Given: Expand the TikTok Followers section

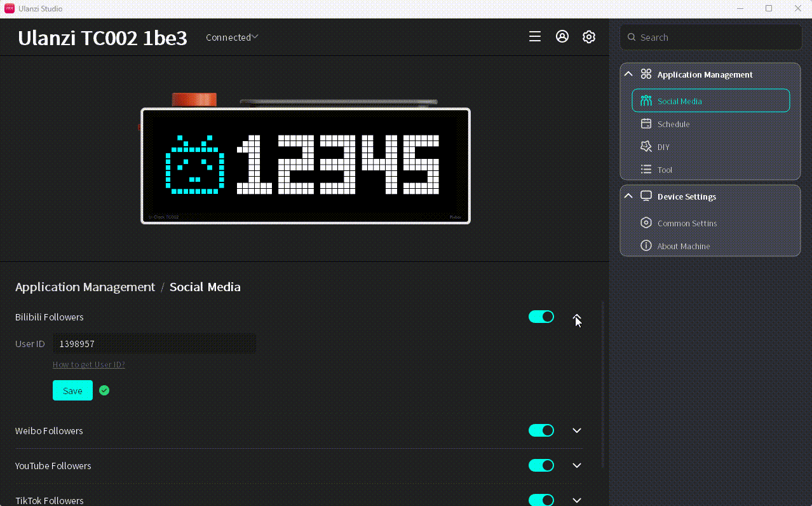Looking at the screenshot, I should (x=577, y=500).
